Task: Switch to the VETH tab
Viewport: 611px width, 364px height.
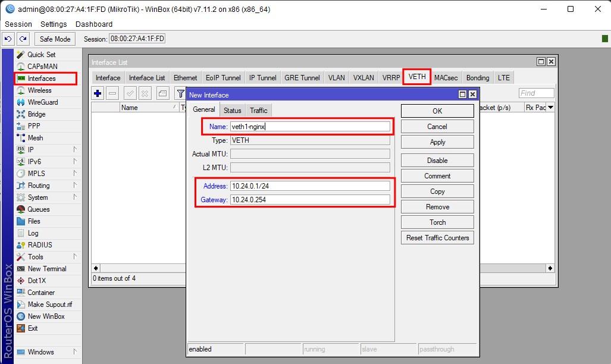Action: (417, 77)
